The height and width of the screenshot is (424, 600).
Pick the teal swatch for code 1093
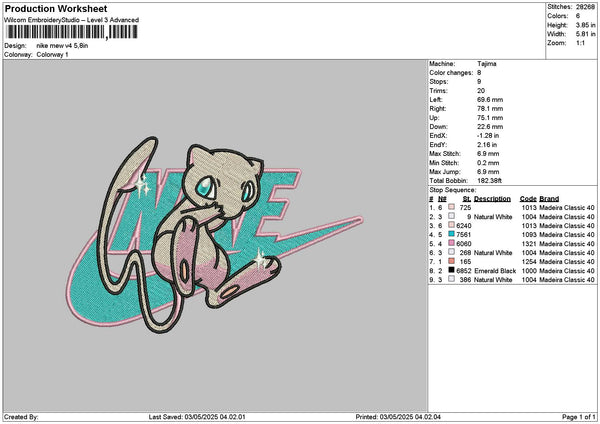pos(452,234)
